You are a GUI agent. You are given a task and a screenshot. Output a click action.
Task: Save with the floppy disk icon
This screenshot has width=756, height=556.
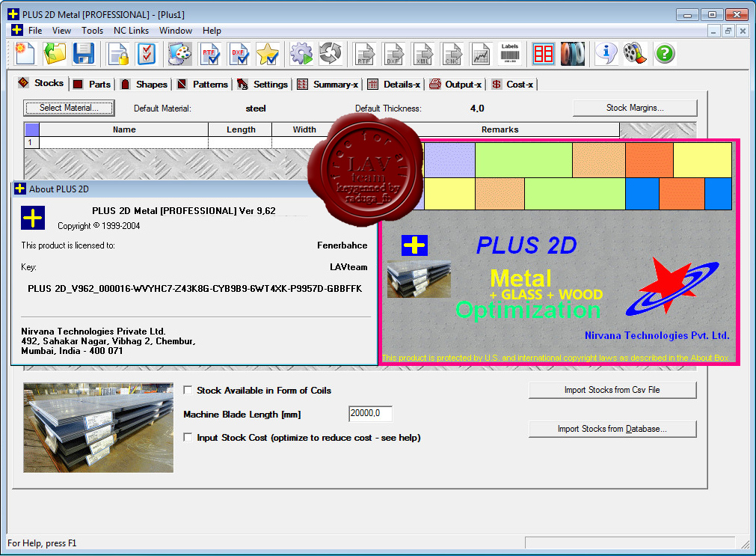pyautogui.click(x=84, y=54)
